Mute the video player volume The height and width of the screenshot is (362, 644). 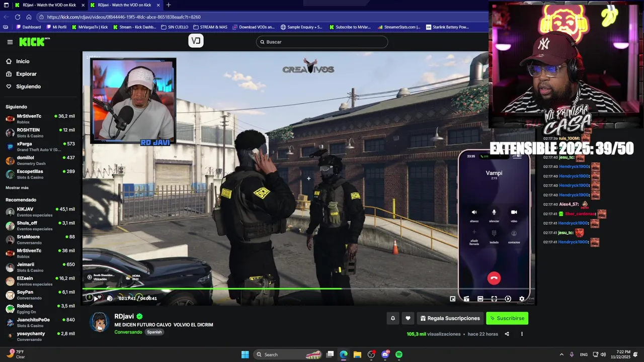[110, 299]
